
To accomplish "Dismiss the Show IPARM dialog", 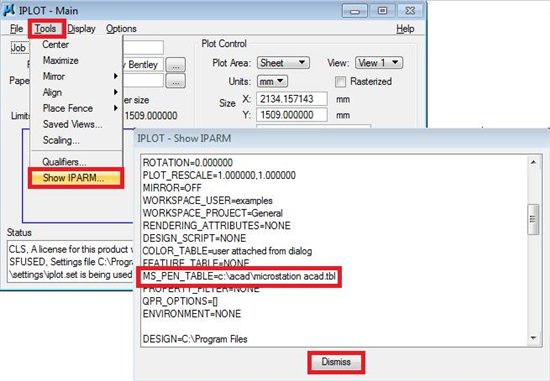I will point(336,362).
